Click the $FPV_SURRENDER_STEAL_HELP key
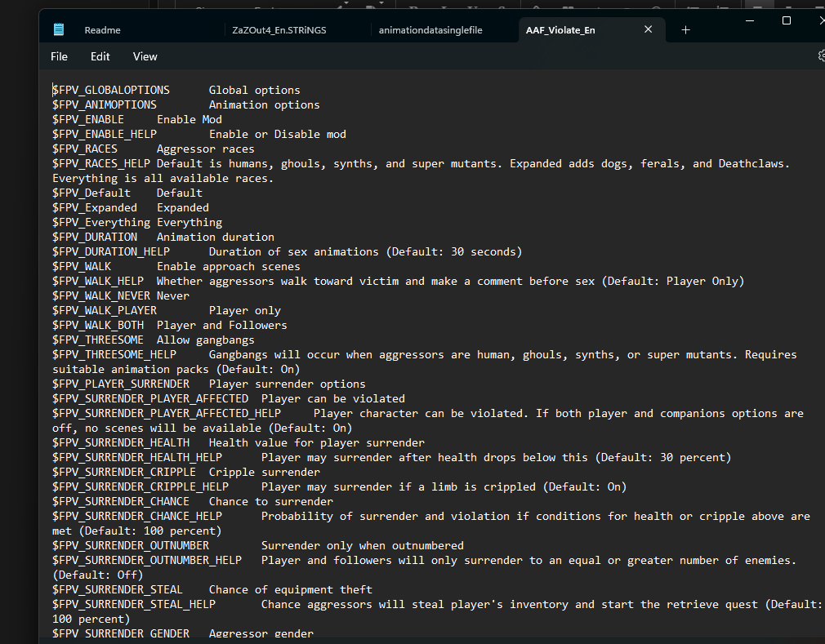Viewport: 825px width, 644px height. click(x=134, y=605)
